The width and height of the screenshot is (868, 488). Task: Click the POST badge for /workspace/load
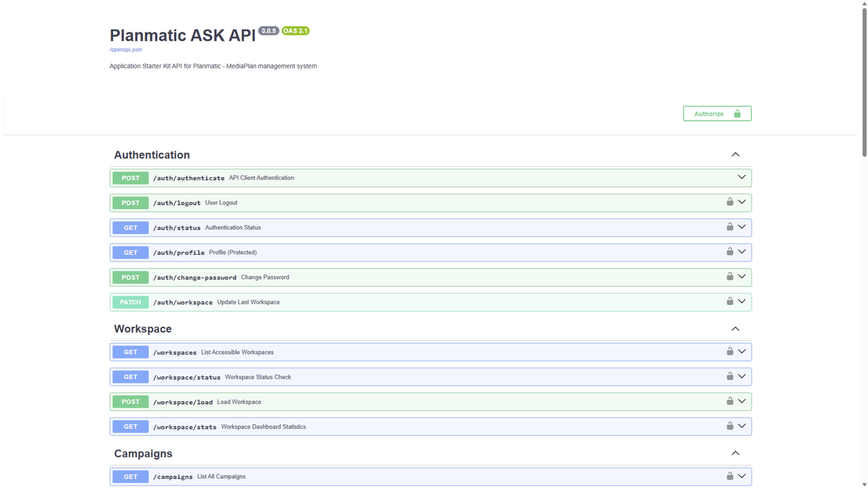pyautogui.click(x=130, y=402)
